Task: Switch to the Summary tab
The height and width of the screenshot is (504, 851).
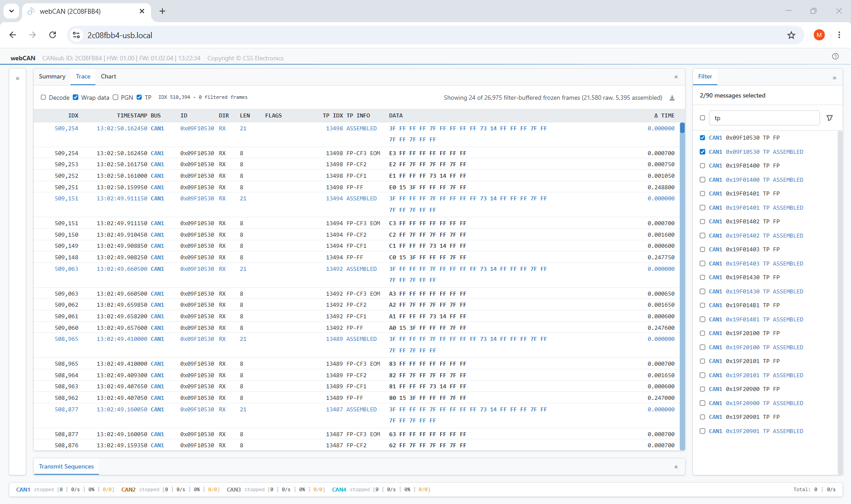Action: coord(52,77)
